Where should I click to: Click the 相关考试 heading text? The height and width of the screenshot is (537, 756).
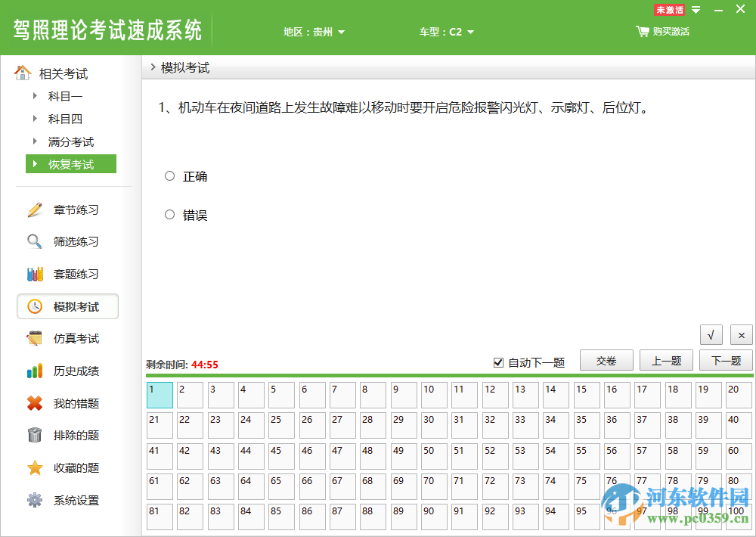[x=64, y=74]
